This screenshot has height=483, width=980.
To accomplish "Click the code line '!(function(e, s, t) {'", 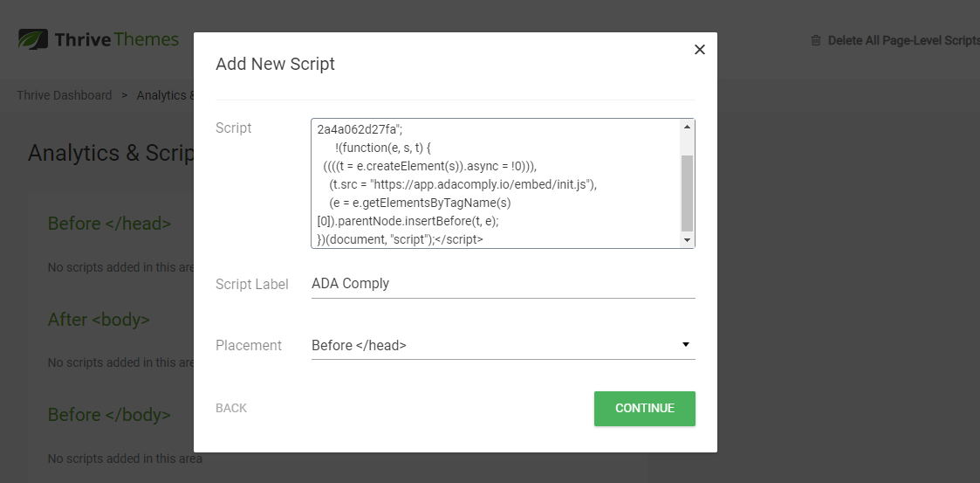I will click(x=383, y=148).
